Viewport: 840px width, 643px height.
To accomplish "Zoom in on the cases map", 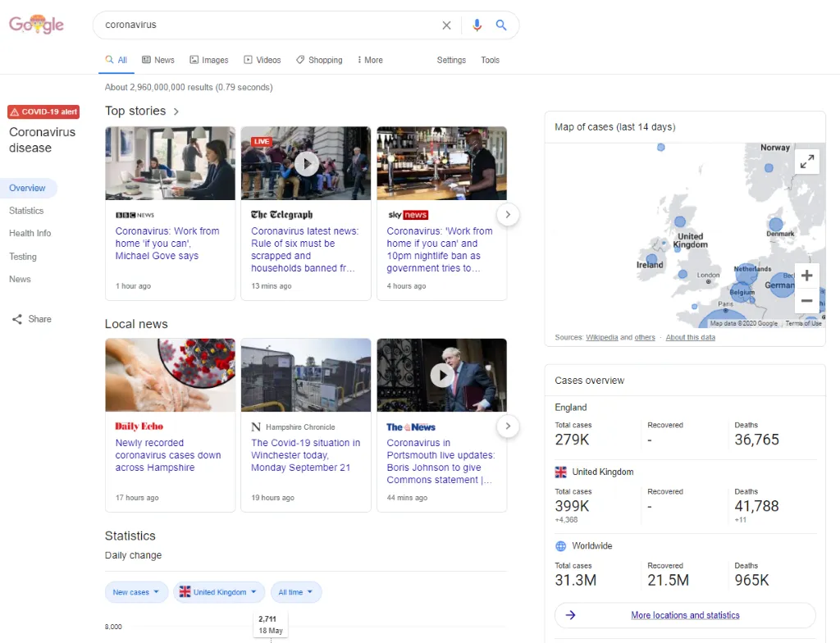I will click(x=807, y=276).
